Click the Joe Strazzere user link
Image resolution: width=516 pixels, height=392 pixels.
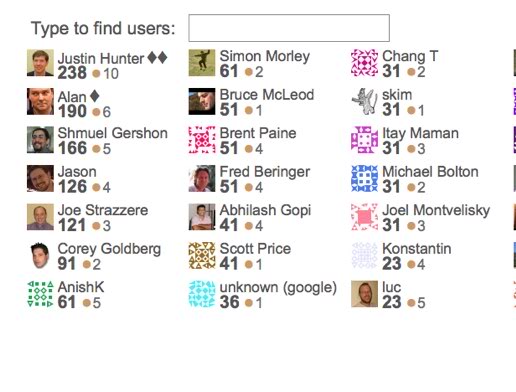pos(103,210)
